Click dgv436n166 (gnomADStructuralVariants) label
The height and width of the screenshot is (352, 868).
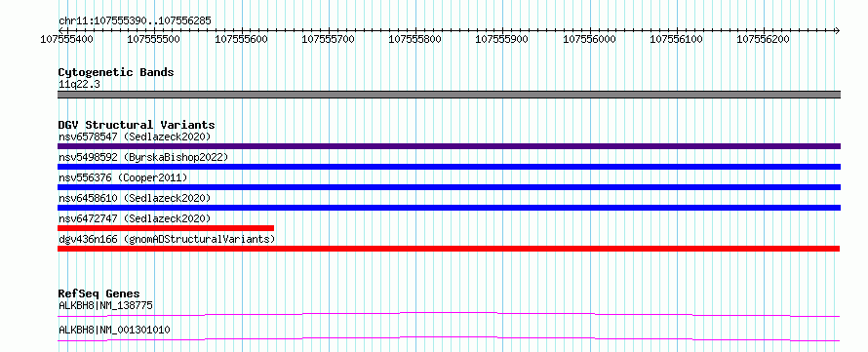tap(167, 239)
